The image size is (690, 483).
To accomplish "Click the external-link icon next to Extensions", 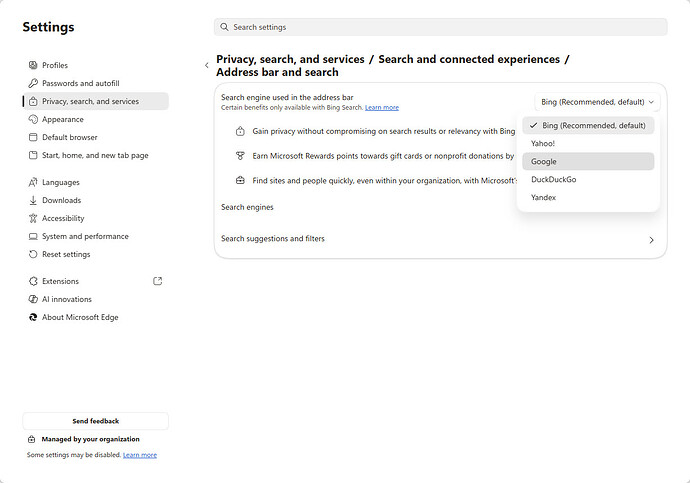I will (x=158, y=281).
